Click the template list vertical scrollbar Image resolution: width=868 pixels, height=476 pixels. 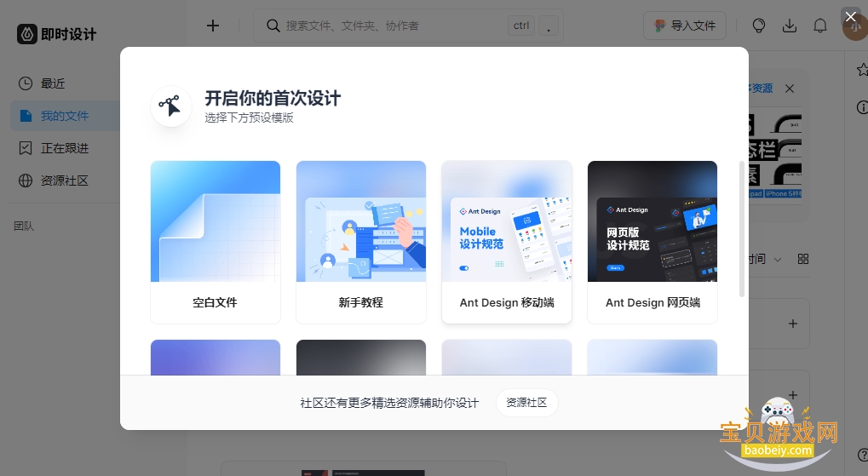click(x=742, y=229)
